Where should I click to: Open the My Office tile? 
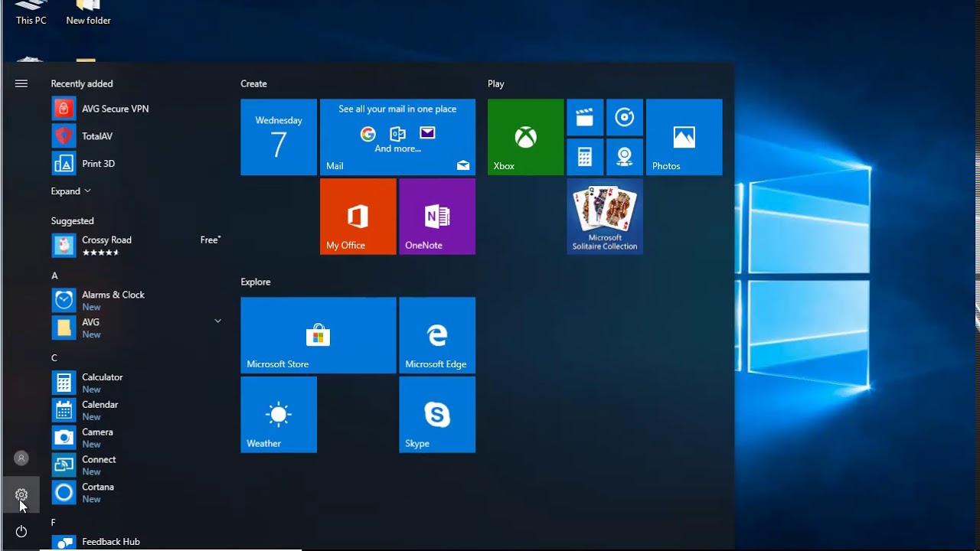pyautogui.click(x=358, y=217)
